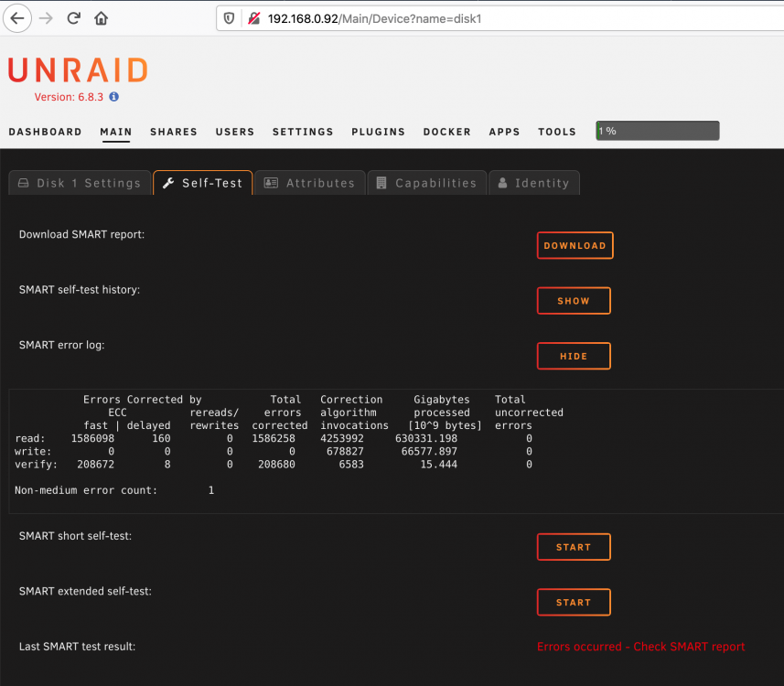Click the browser address bar URL
This screenshot has width=784, height=686.
click(x=374, y=18)
